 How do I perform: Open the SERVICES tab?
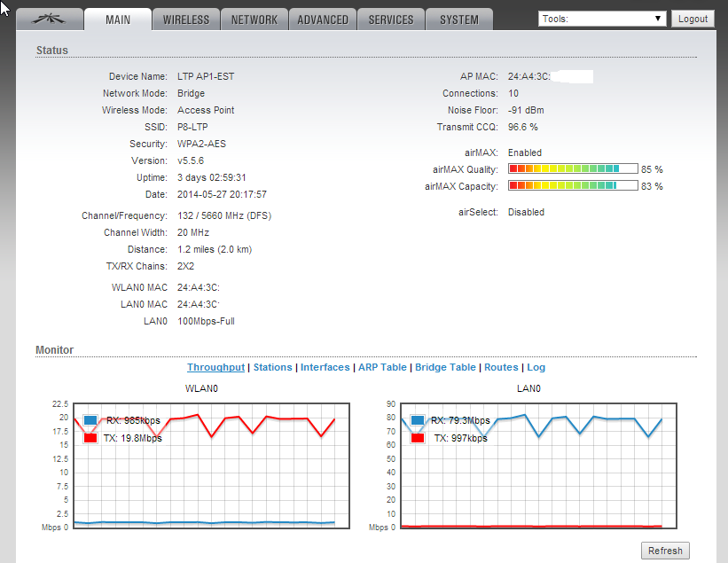391,20
